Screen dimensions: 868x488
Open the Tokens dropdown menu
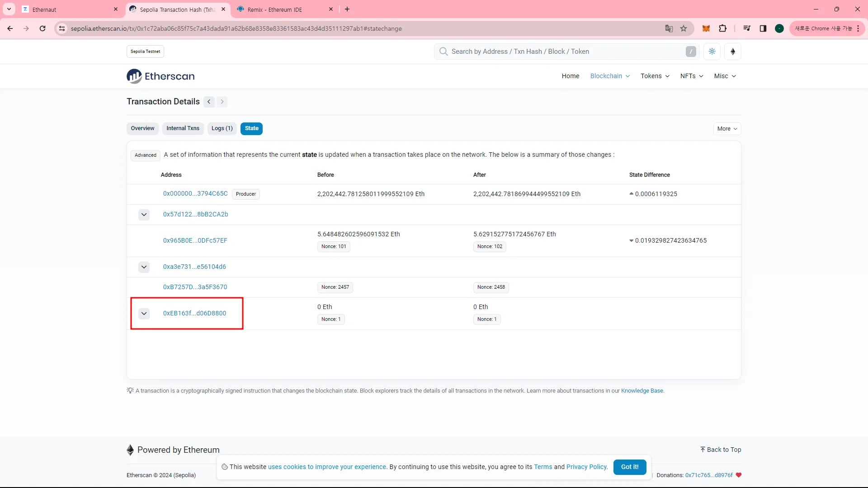[x=655, y=76]
